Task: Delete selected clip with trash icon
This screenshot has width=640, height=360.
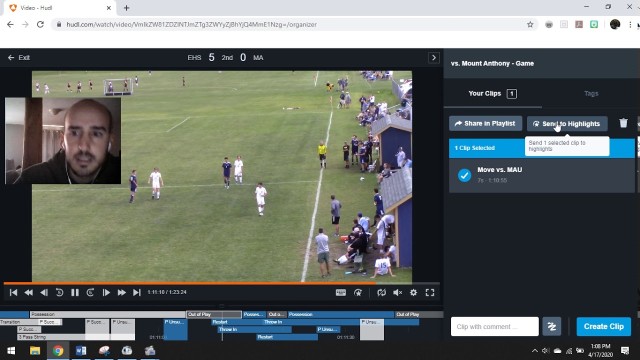Action: click(x=623, y=123)
